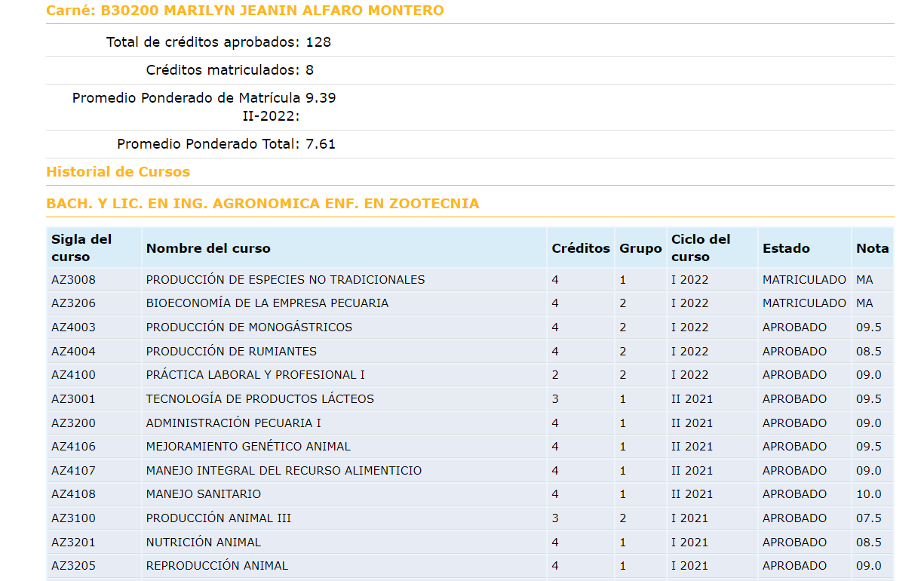Click the student Carné B30200 heading
The image size is (924, 581).
pyautogui.click(x=244, y=11)
